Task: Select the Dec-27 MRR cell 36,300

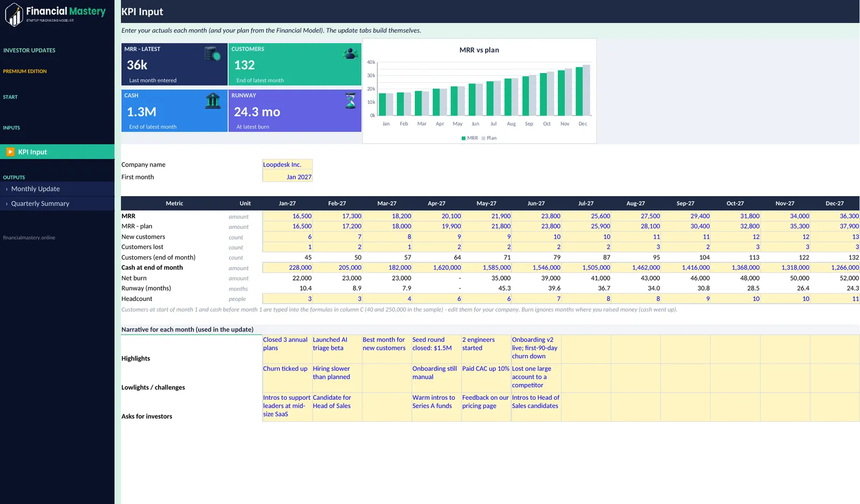Action: pyautogui.click(x=835, y=216)
